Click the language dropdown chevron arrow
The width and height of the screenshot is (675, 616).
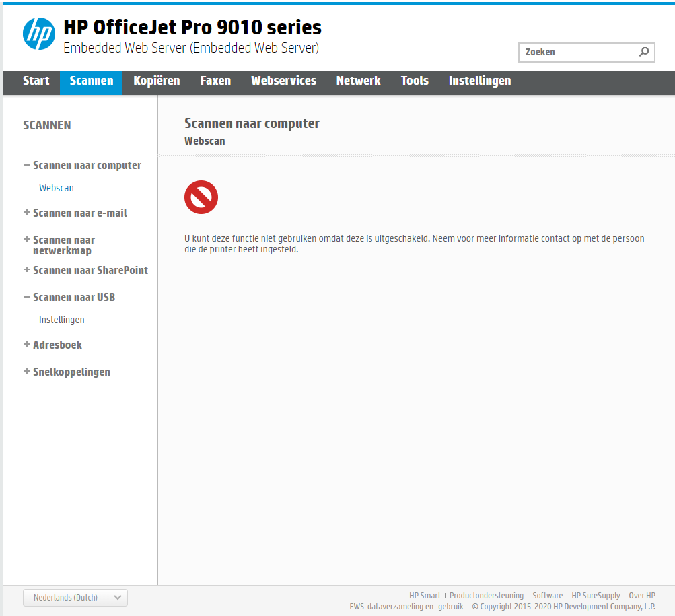click(118, 598)
